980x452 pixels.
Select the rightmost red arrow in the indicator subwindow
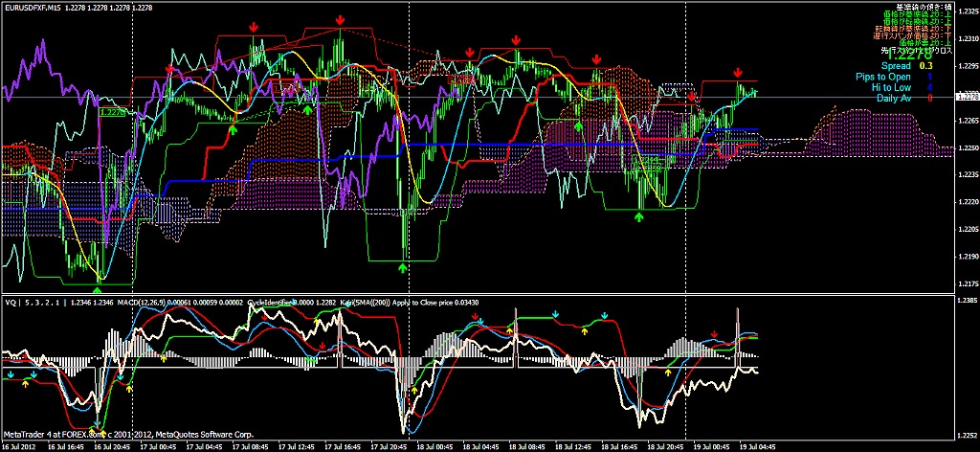coord(715,332)
